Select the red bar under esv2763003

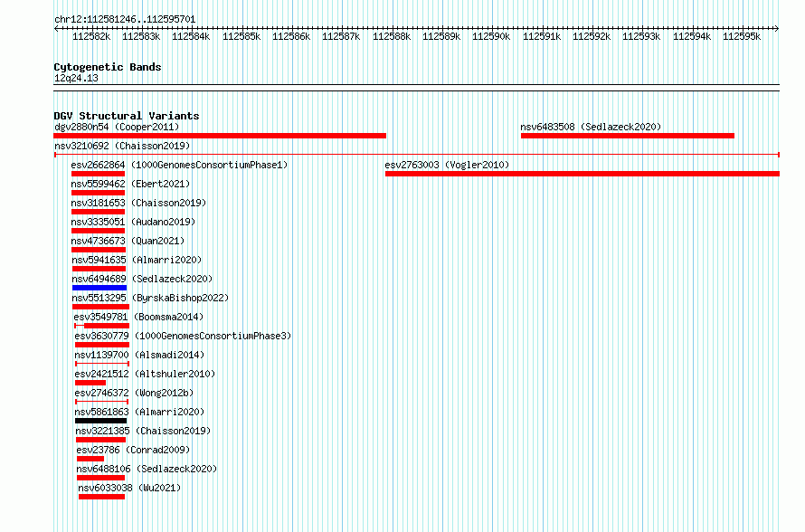point(582,174)
